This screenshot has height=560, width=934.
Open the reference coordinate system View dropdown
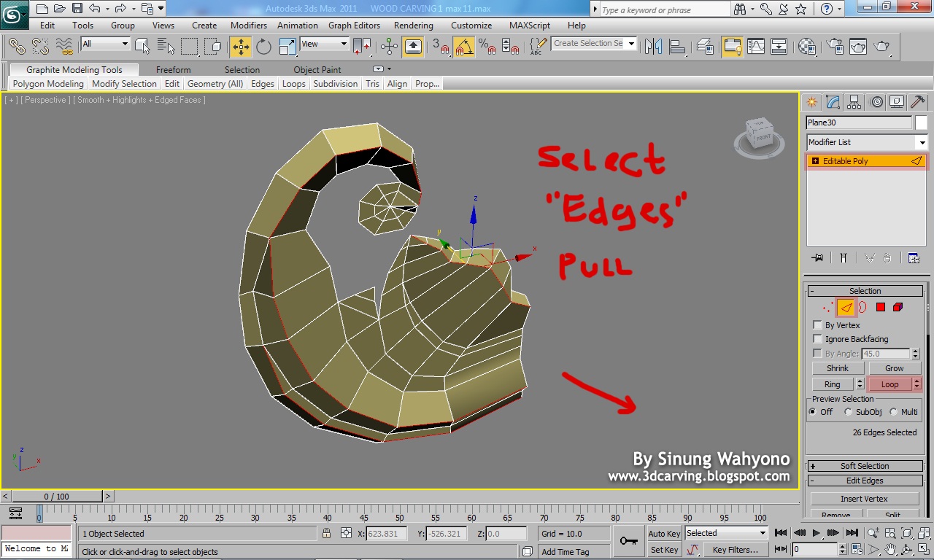point(324,44)
